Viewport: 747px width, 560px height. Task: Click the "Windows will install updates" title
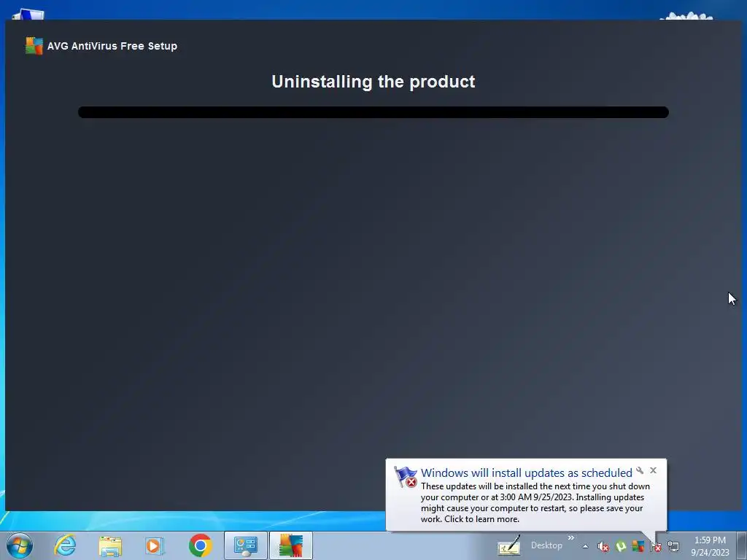point(526,472)
